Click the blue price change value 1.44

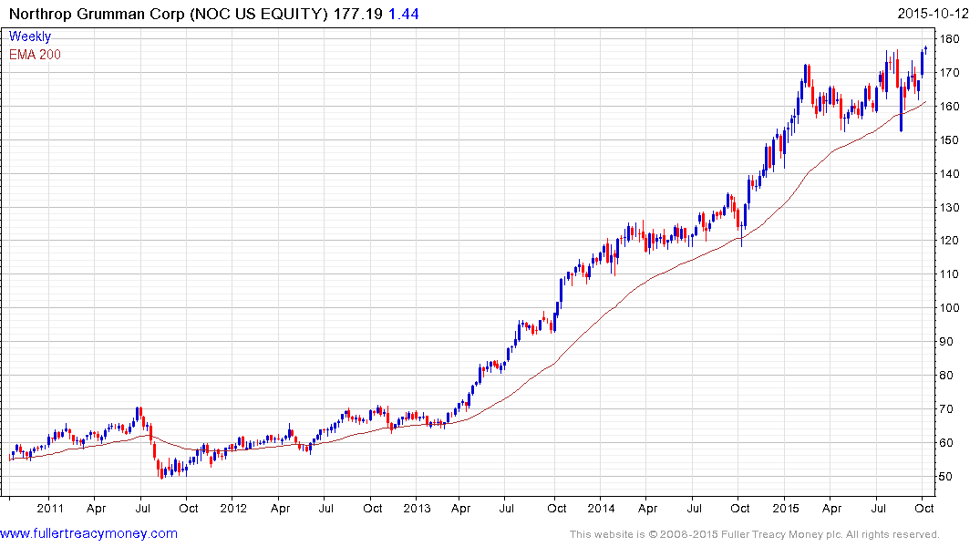(x=404, y=14)
